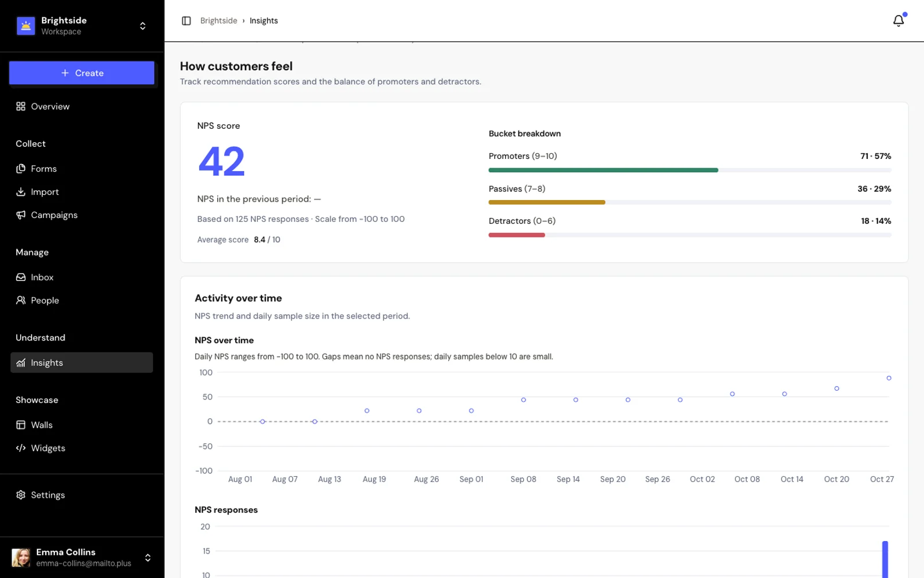
Task: Go to Inbox via its tray icon
Action: pos(21,277)
